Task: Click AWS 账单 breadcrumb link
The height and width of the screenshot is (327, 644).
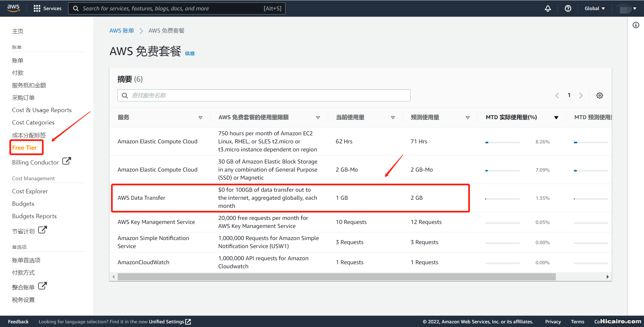Action: click(122, 31)
